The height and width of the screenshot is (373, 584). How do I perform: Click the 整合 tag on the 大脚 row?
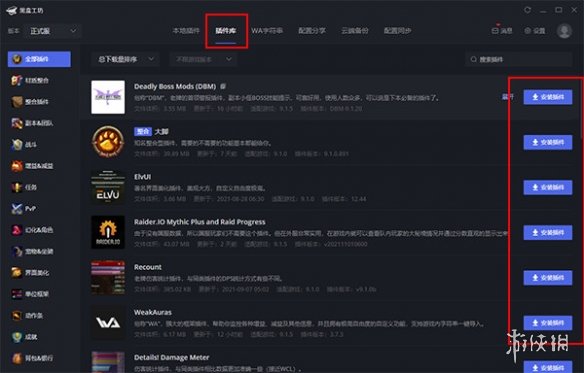click(x=143, y=132)
